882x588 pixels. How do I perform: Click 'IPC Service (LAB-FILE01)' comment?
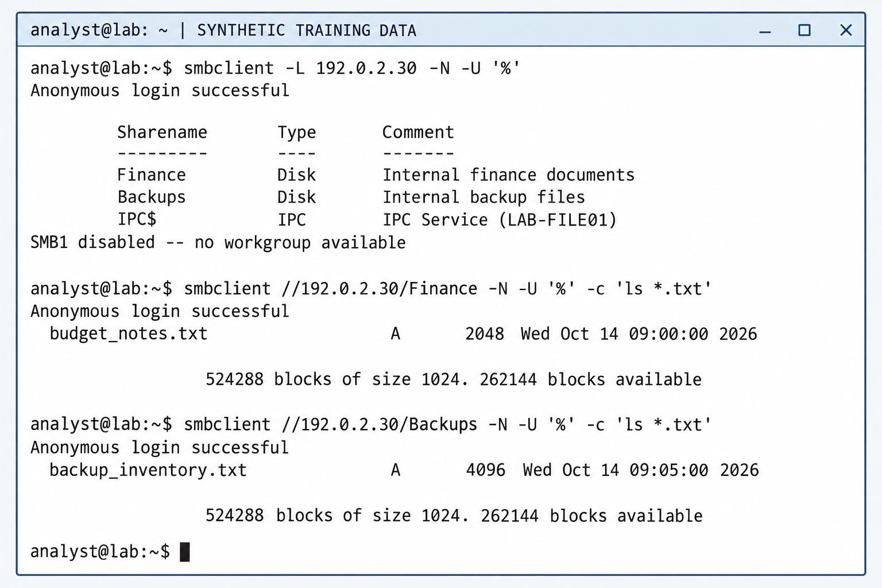500,220
